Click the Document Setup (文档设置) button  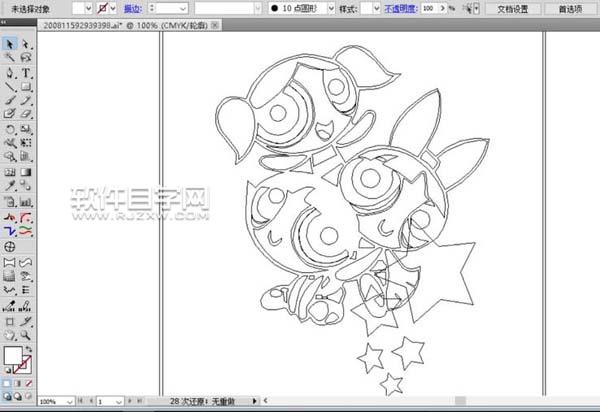click(x=513, y=8)
